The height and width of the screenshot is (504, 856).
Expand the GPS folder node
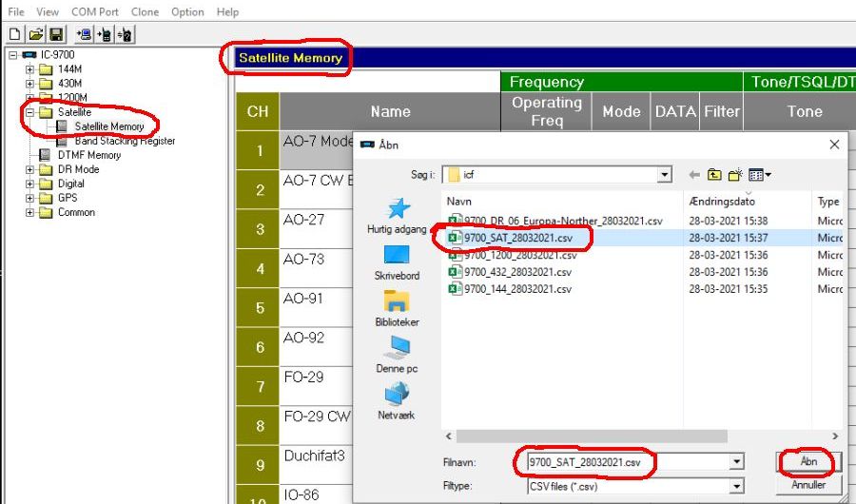coord(30,198)
